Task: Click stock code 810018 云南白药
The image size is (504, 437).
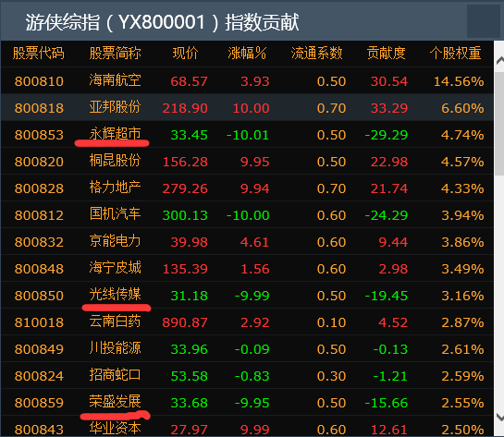Action: pos(39,322)
